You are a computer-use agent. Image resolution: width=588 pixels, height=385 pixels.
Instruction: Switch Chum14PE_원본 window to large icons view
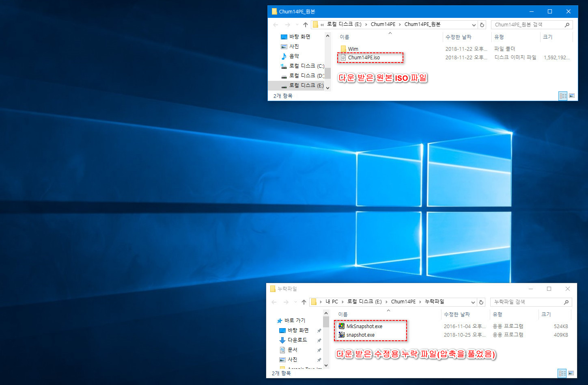coord(572,96)
